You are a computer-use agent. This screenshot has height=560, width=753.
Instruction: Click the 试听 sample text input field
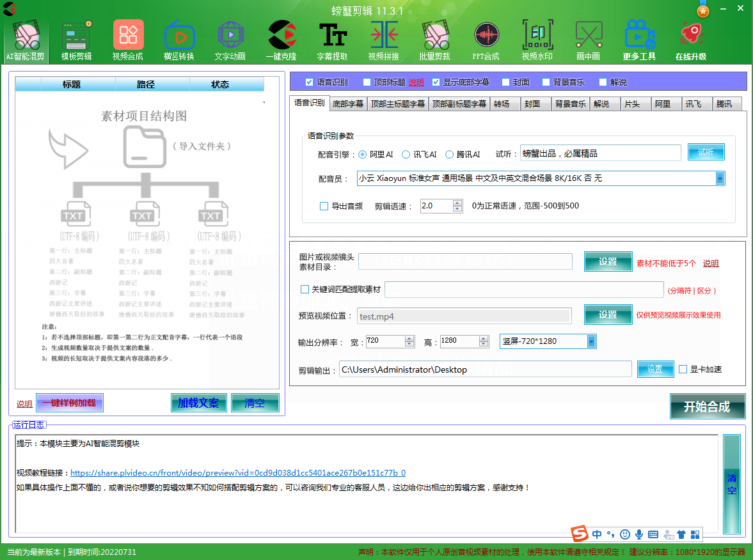pyautogui.click(x=600, y=153)
